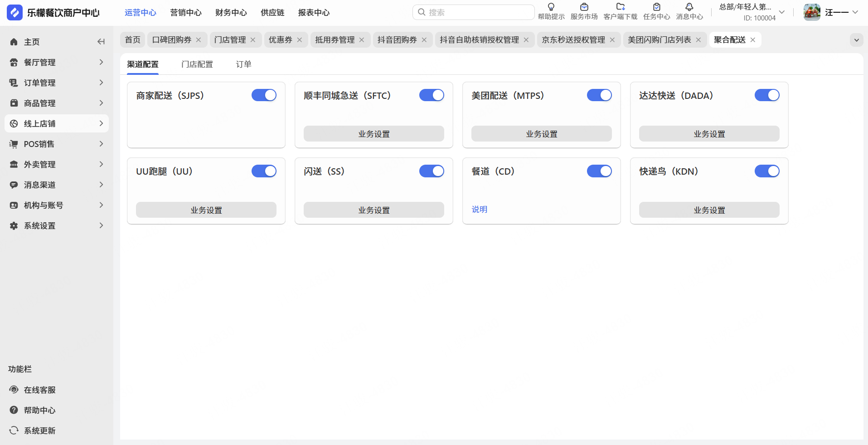The image size is (868, 445).
Task: Open the 总部/年轻人第... organization dropdown
Action: [752, 12]
